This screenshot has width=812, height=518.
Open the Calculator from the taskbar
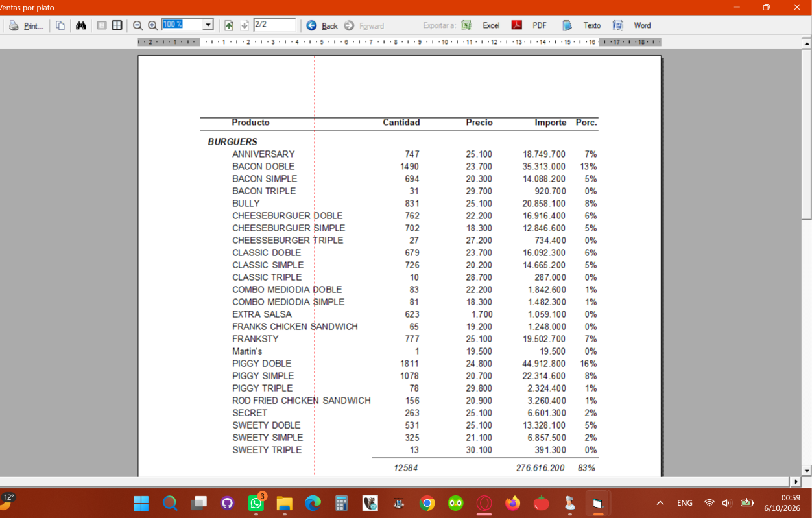[x=342, y=503]
